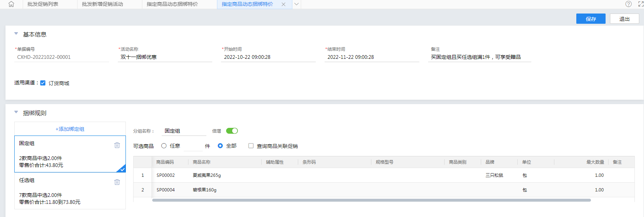644x217 pixels.
Task: Turn off the 倍增 switch
Action: tap(232, 131)
